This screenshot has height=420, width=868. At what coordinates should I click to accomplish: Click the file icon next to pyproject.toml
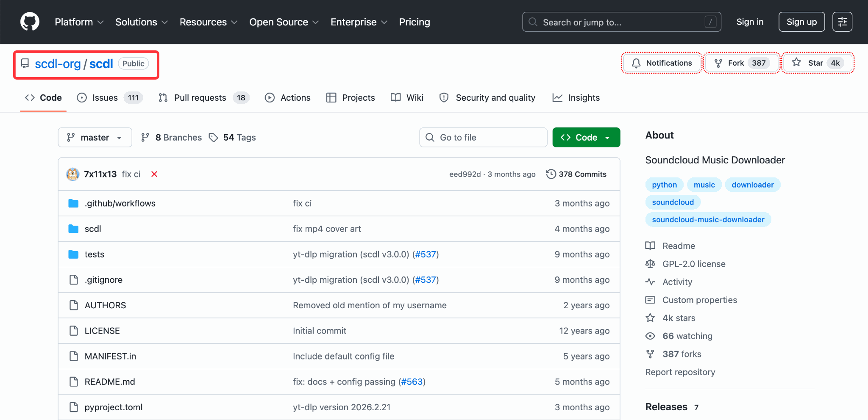[74, 407]
